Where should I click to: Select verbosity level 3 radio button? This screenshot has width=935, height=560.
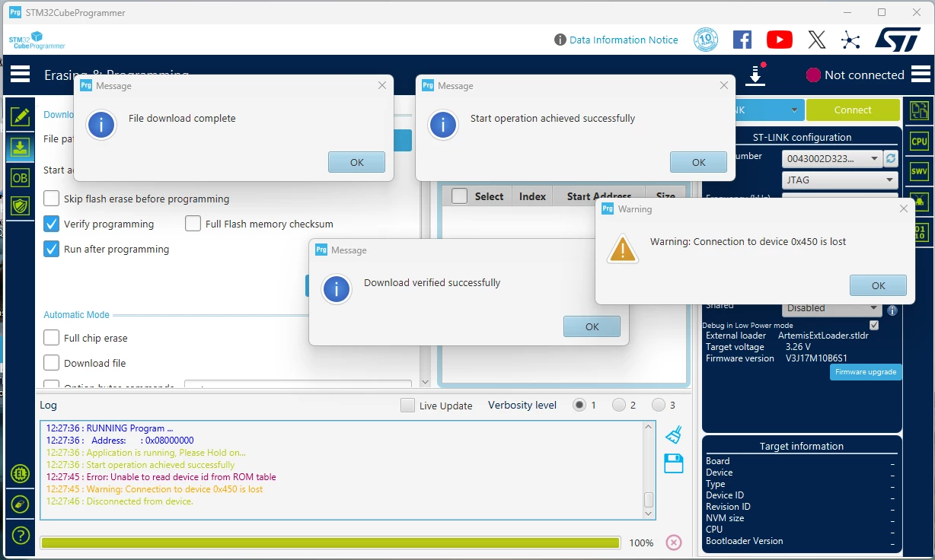tap(656, 405)
